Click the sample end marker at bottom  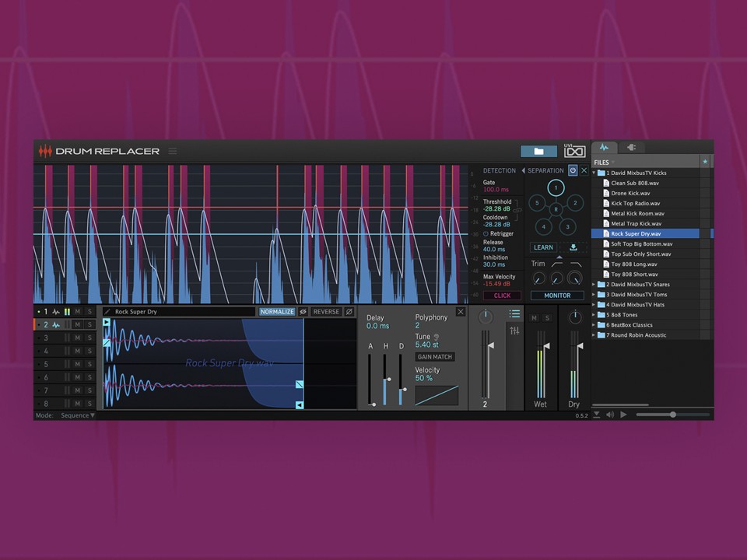click(x=300, y=404)
